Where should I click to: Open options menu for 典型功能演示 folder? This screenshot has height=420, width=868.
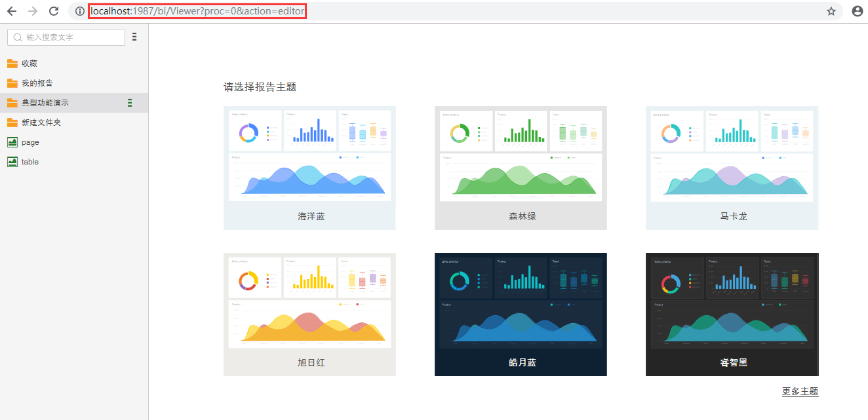tap(130, 103)
